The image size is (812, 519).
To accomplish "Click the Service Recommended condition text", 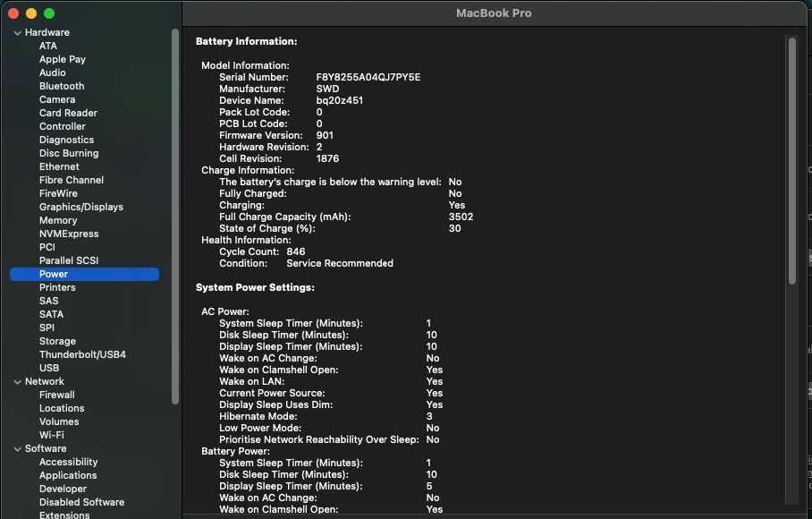I will [340, 263].
